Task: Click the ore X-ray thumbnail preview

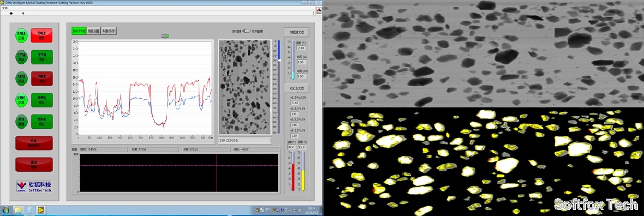Action: pyautogui.click(x=245, y=87)
